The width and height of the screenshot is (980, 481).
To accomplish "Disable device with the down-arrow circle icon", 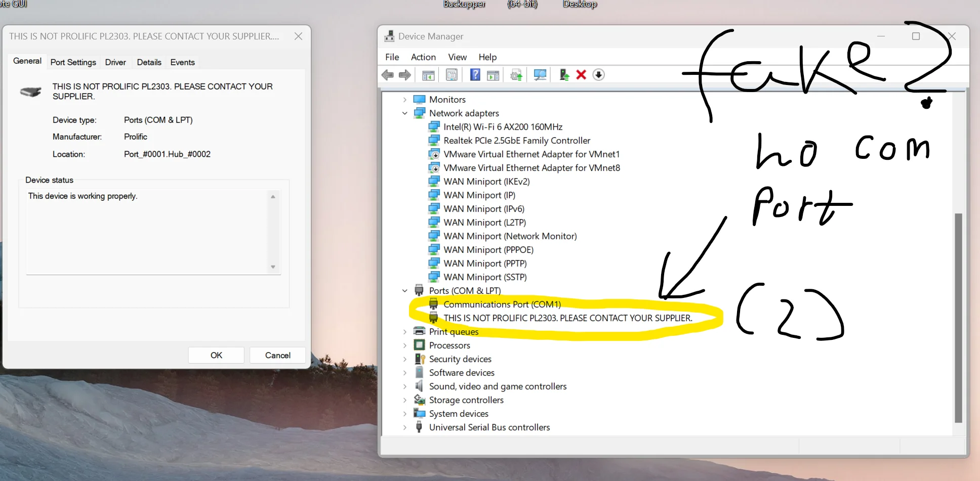I will (x=598, y=75).
